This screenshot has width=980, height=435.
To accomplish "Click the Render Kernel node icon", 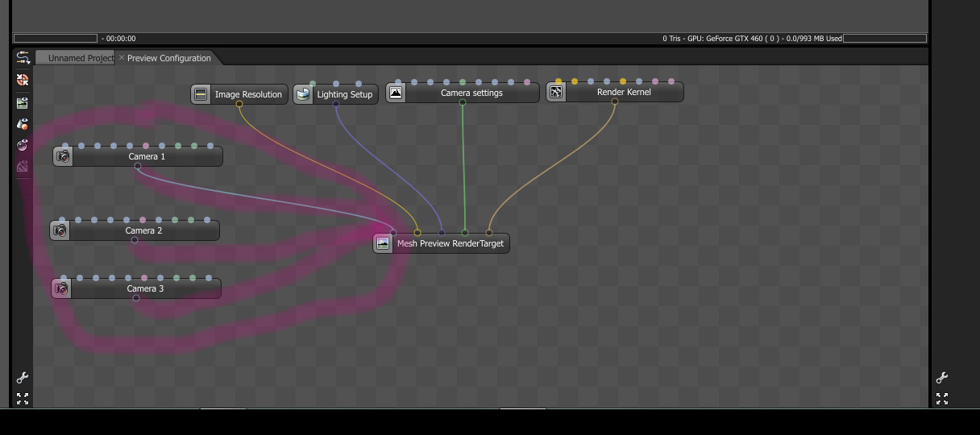I will (x=556, y=92).
